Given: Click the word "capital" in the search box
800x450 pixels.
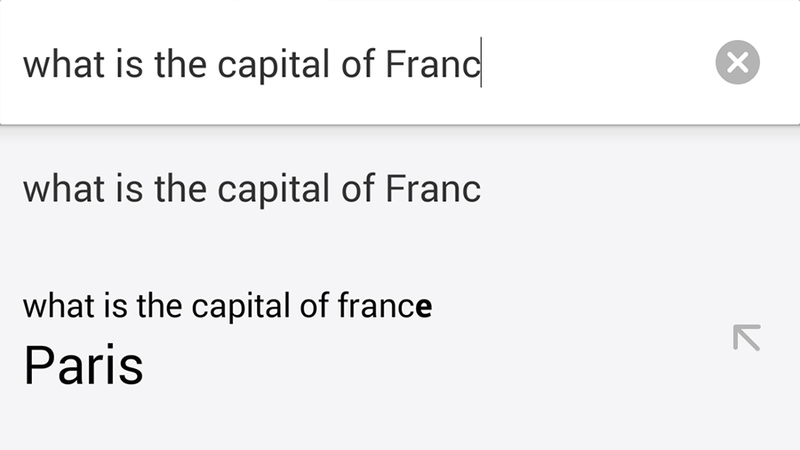Looking at the screenshot, I should tap(274, 65).
